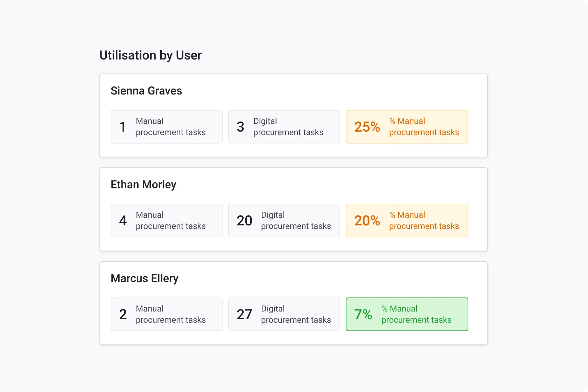Click the orange 20% percentage value

tap(367, 220)
